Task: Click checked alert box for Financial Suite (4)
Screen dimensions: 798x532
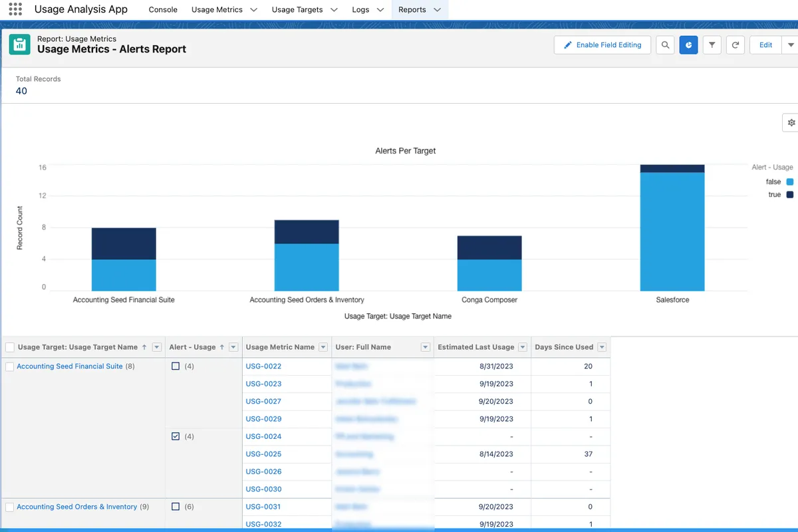Action: click(x=176, y=436)
